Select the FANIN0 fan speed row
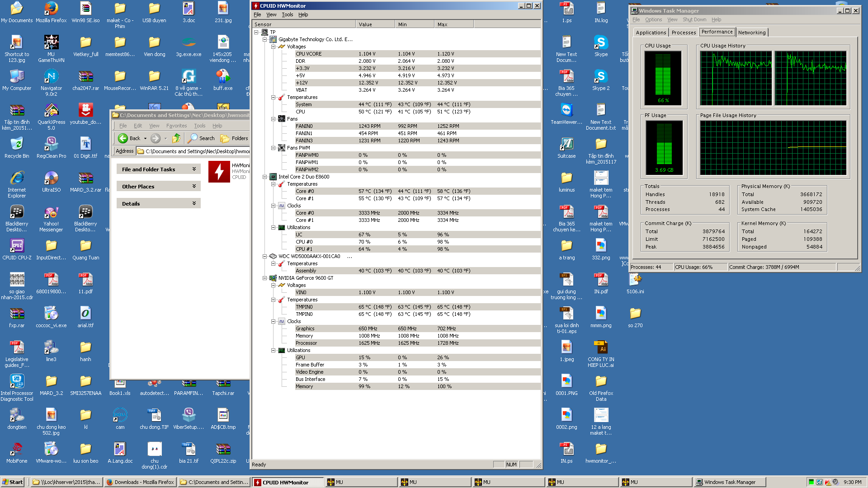 [x=417, y=126]
